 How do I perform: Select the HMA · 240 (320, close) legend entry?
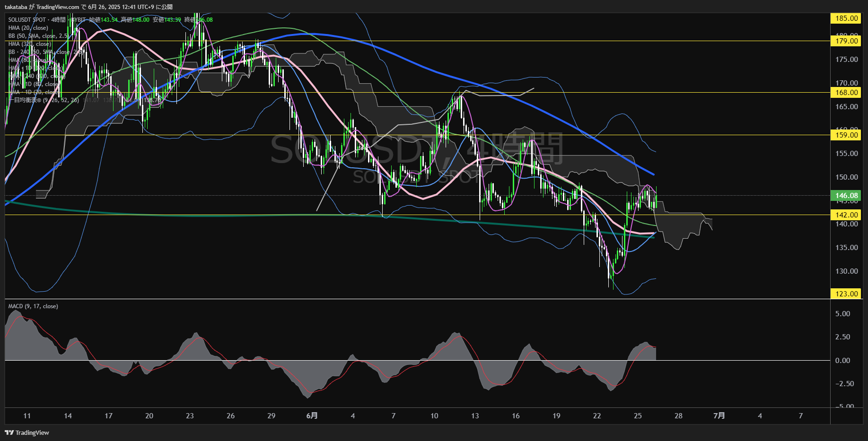pos(36,76)
